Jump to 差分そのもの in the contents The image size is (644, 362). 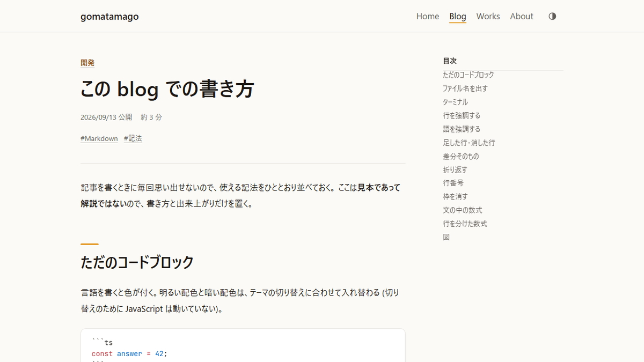[x=461, y=156]
